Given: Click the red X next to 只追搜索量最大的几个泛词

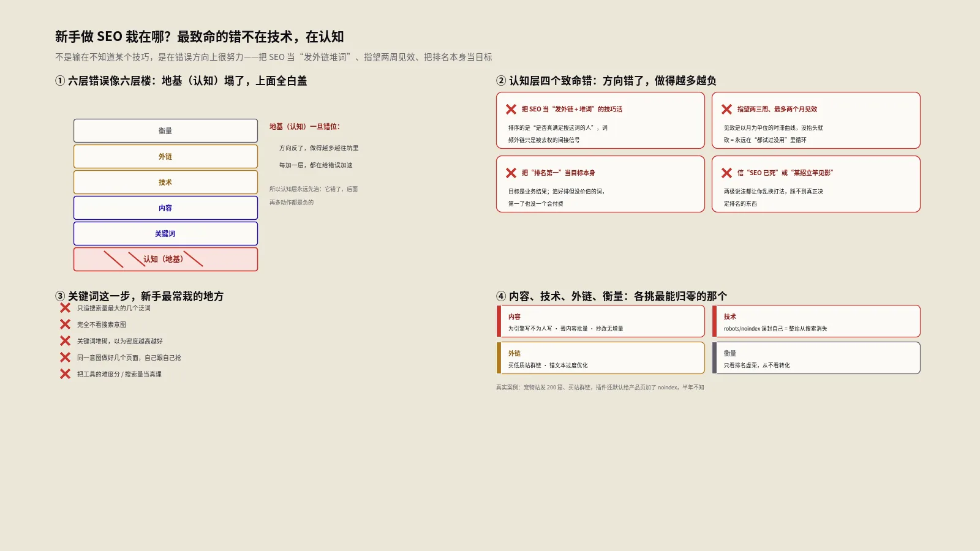Looking at the screenshot, I should coord(65,308).
